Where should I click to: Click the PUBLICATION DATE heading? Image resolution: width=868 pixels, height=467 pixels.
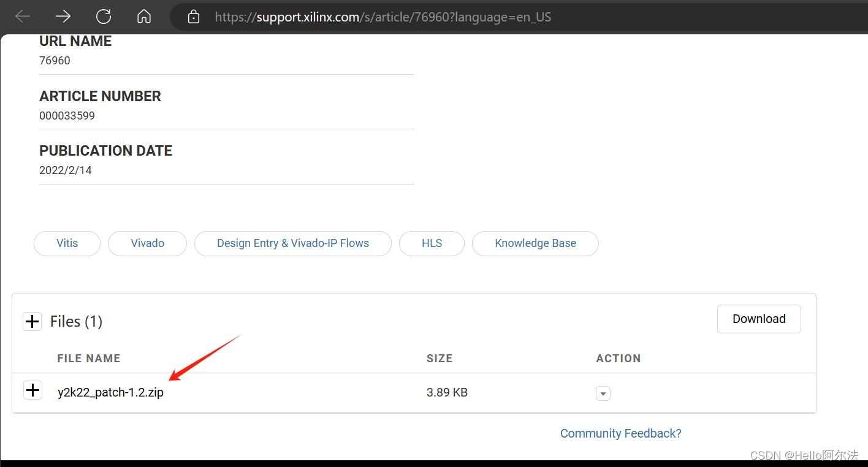pyautogui.click(x=106, y=151)
